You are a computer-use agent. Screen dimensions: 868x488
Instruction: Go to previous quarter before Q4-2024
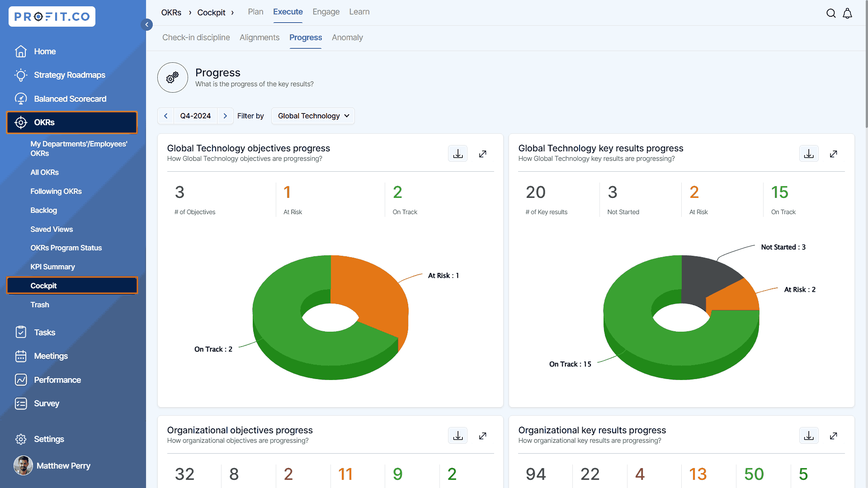pyautogui.click(x=166, y=116)
